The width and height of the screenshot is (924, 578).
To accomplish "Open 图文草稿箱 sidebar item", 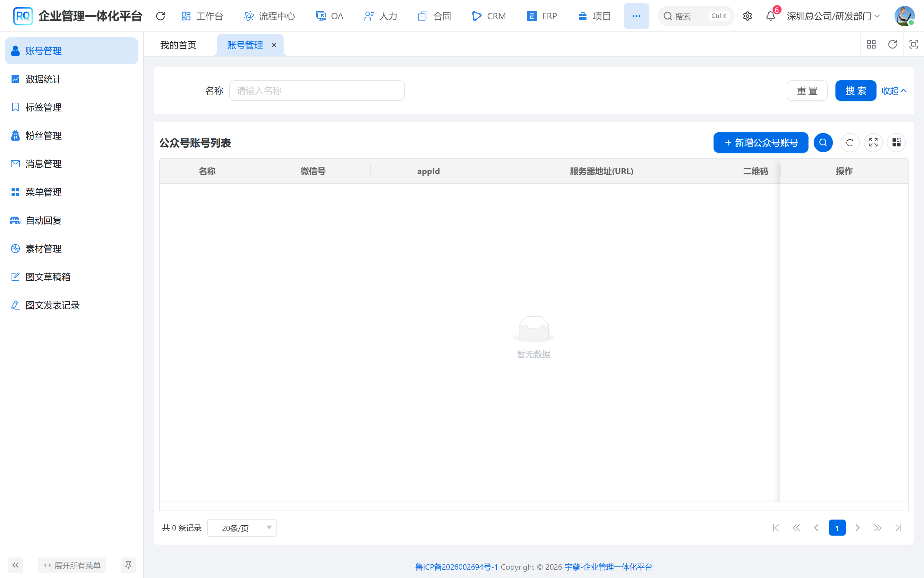I will coord(72,277).
